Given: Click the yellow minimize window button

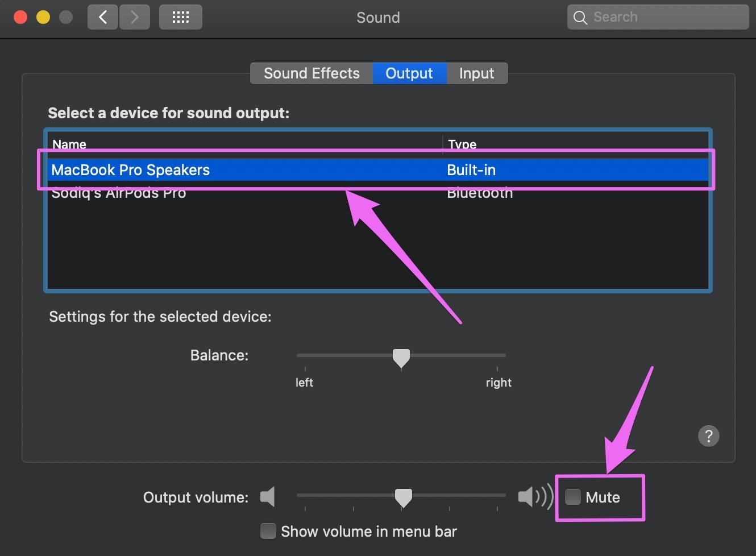Looking at the screenshot, I should 43,17.
